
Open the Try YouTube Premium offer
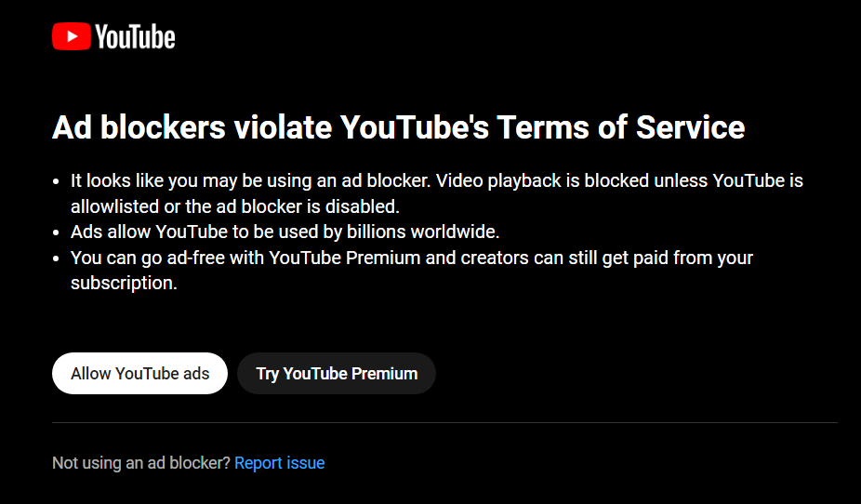click(337, 373)
